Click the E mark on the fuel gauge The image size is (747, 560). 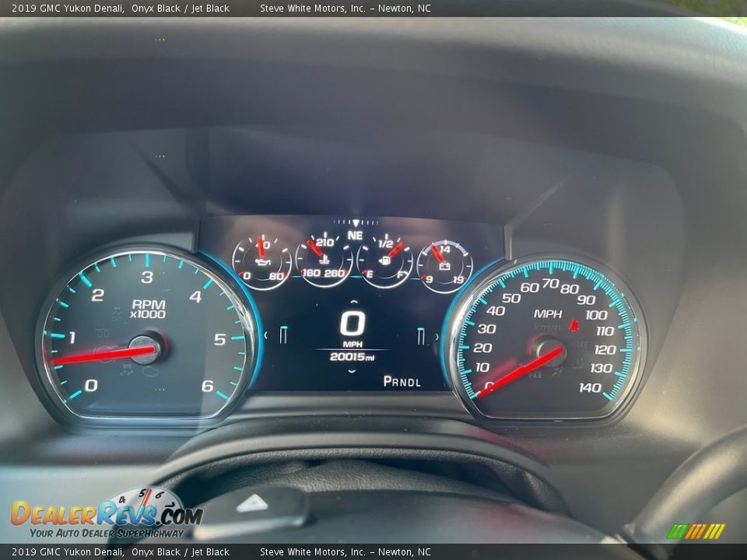click(x=370, y=275)
